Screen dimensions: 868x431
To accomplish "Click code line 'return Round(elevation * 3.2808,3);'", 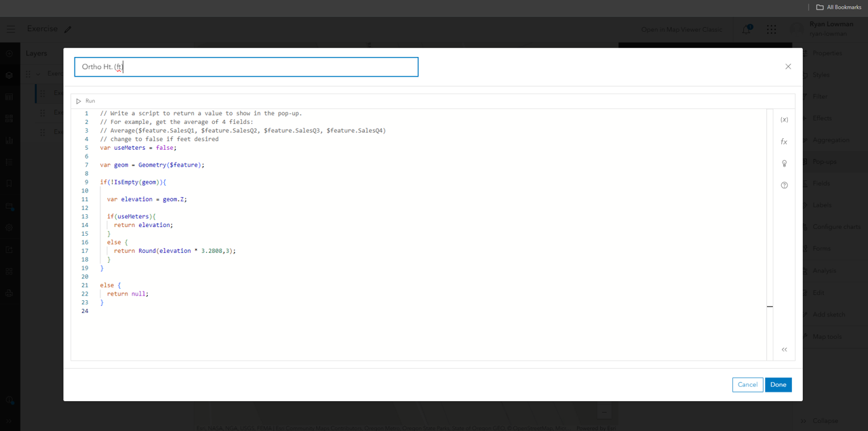I will [175, 251].
